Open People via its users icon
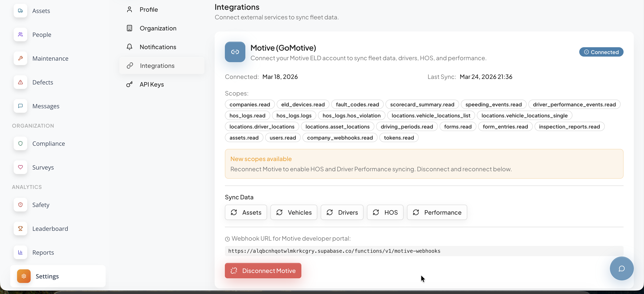The width and height of the screenshot is (644, 294). [20, 34]
